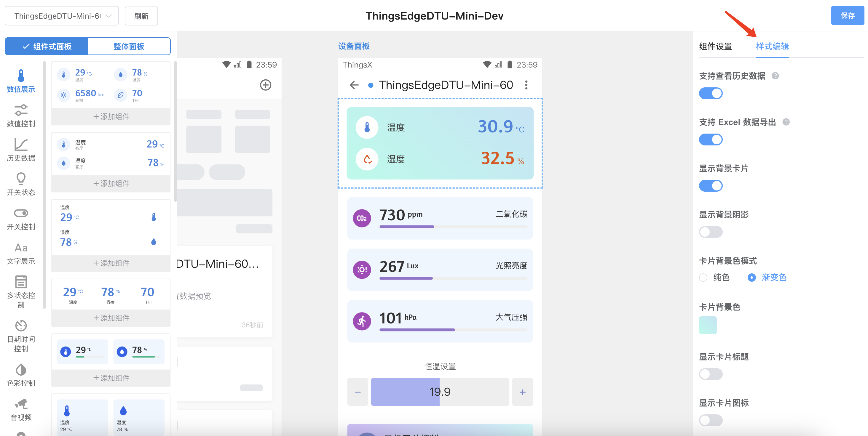Viewport: 868px width, 436px height.
Task: Click help icon next to 支持查看历史数据
Action: 775,76
